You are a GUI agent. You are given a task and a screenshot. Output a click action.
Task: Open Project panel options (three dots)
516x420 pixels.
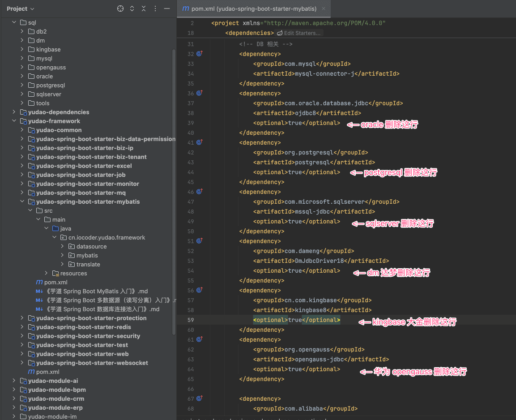155,9
